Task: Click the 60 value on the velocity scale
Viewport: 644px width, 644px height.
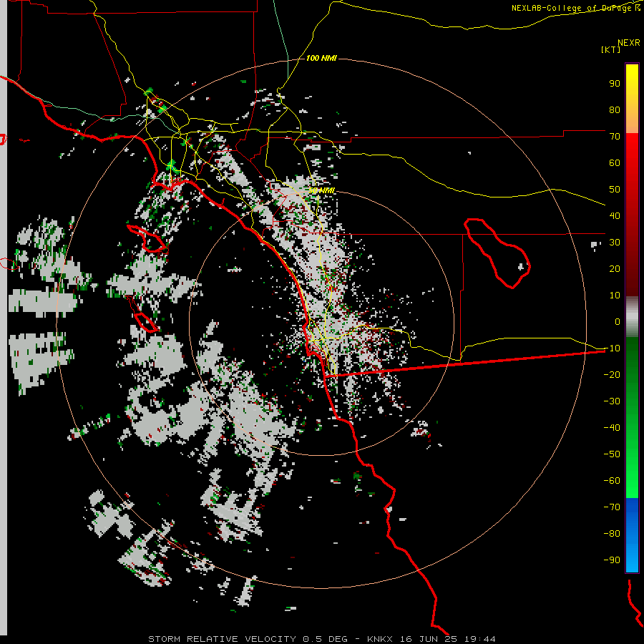Action: (615, 162)
